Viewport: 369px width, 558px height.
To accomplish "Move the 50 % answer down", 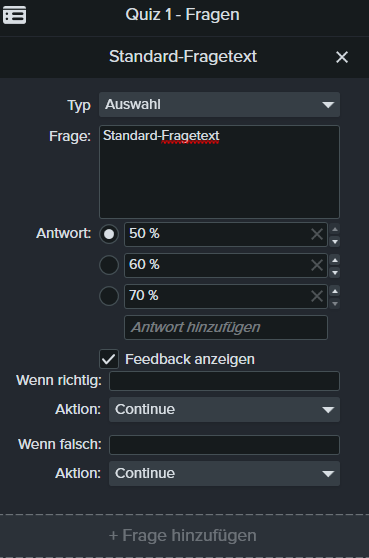I will [x=335, y=242].
